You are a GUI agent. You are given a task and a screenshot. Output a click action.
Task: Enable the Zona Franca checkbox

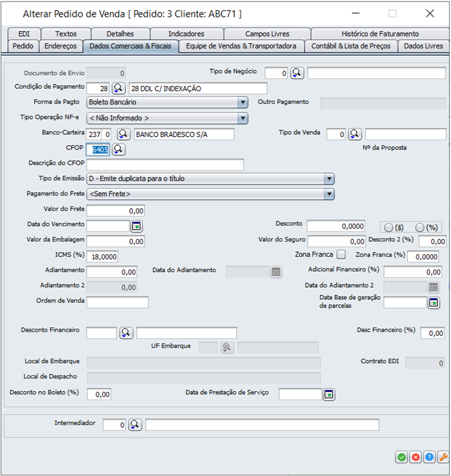(341, 254)
